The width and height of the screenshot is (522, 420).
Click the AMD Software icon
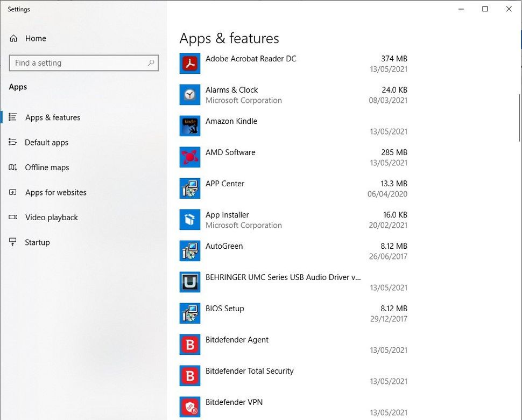(189, 157)
